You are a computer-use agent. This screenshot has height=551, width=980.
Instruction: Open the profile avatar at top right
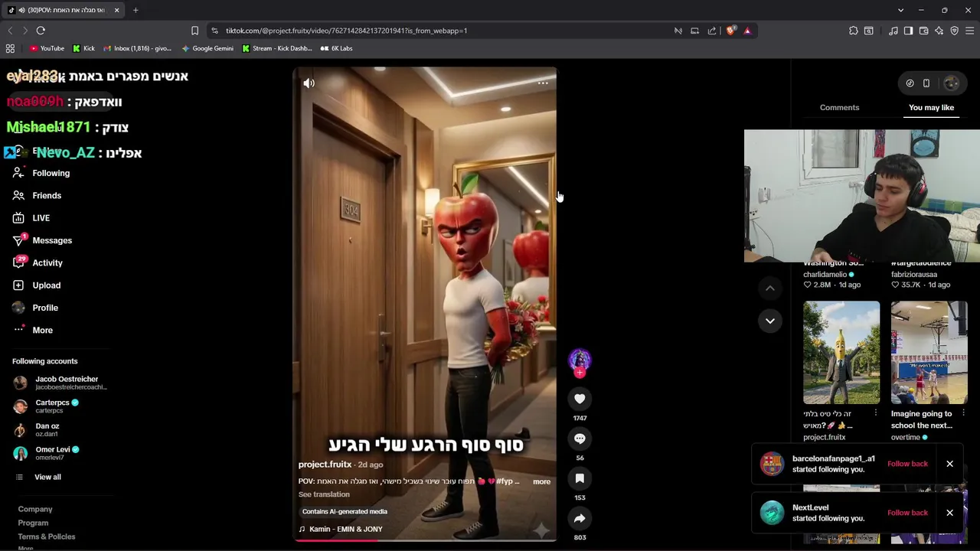click(x=951, y=83)
